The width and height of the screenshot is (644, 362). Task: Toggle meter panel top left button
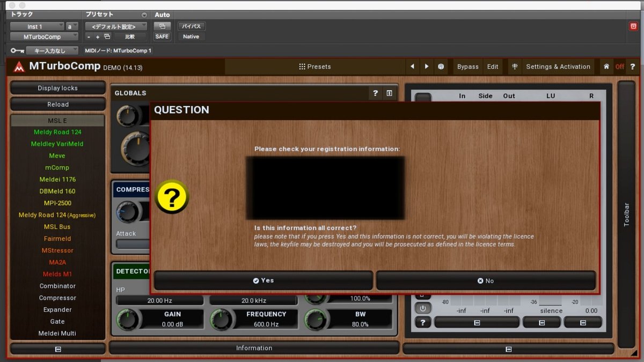(x=423, y=97)
